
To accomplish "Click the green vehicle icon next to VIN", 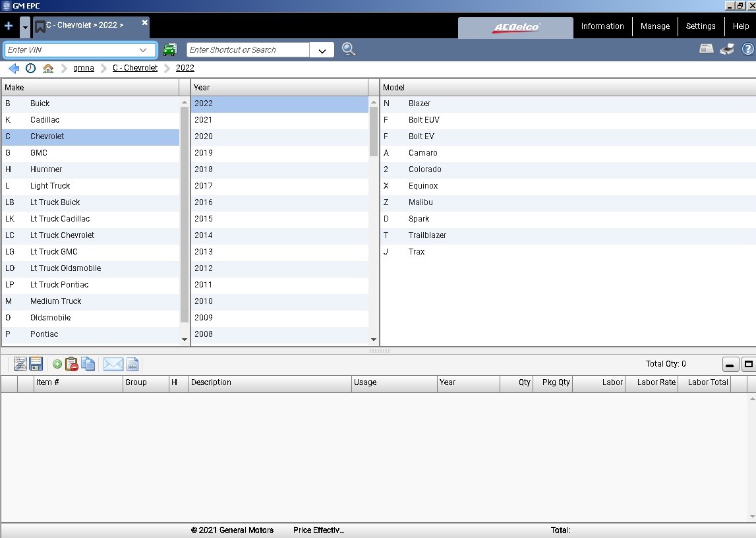I will point(169,49).
